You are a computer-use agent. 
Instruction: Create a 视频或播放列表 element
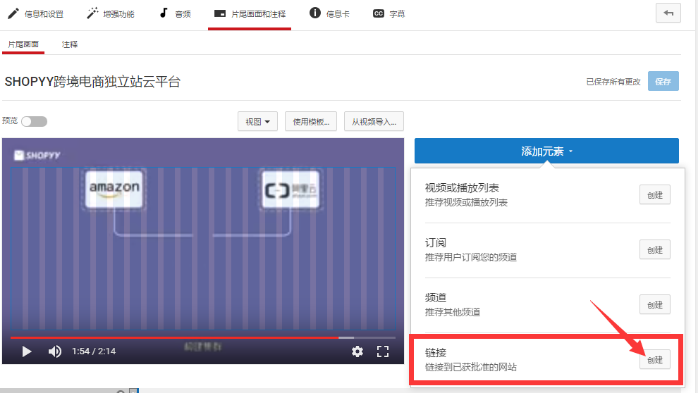pos(655,195)
